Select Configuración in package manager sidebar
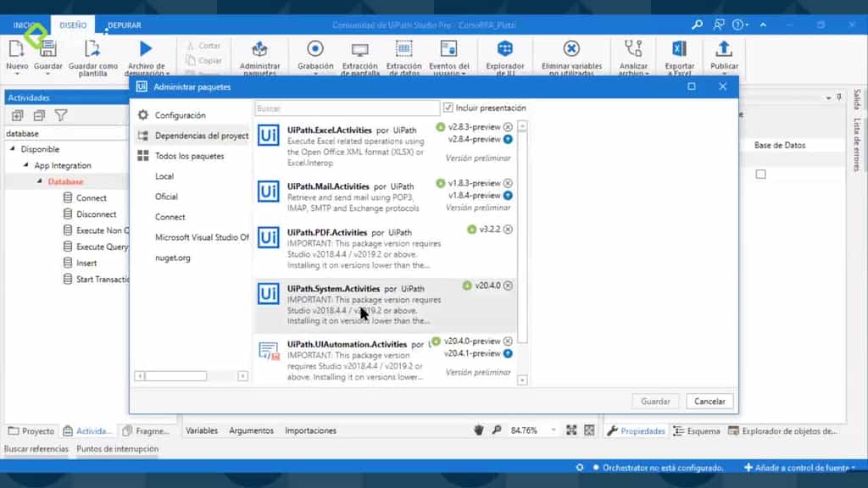The height and width of the screenshot is (488, 868). tap(181, 115)
